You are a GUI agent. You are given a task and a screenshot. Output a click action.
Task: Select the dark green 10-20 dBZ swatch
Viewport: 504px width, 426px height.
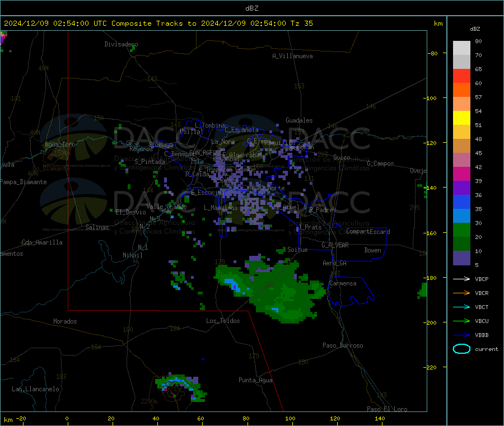point(461,244)
